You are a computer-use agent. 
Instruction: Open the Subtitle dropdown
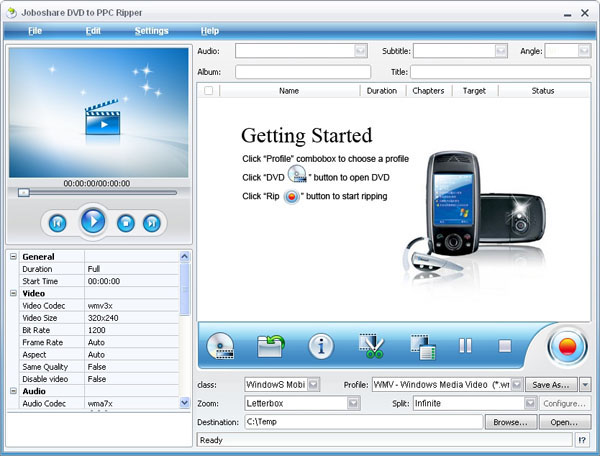pos(501,51)
